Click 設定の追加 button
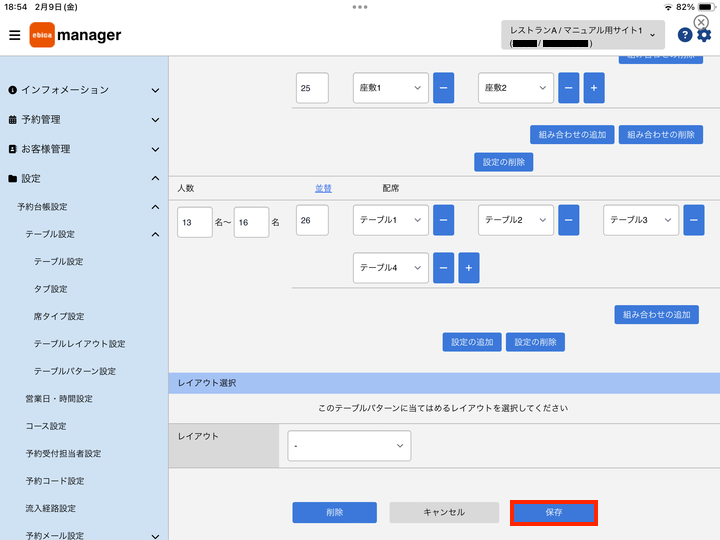This screenshot has width=720, height=540. point(472,342)
